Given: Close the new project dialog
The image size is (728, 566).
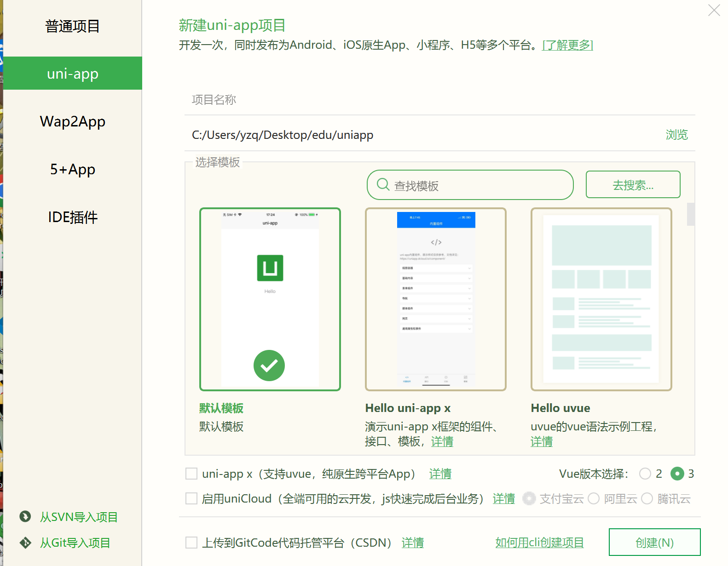Looking at the screenshot, I should tap(714, 10).
